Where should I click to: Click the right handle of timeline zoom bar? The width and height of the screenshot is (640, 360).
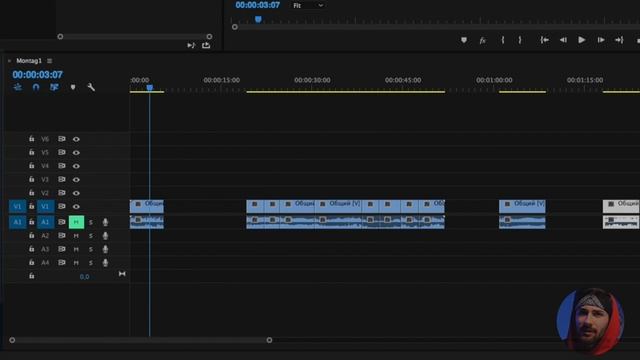(x=269, y=340)
